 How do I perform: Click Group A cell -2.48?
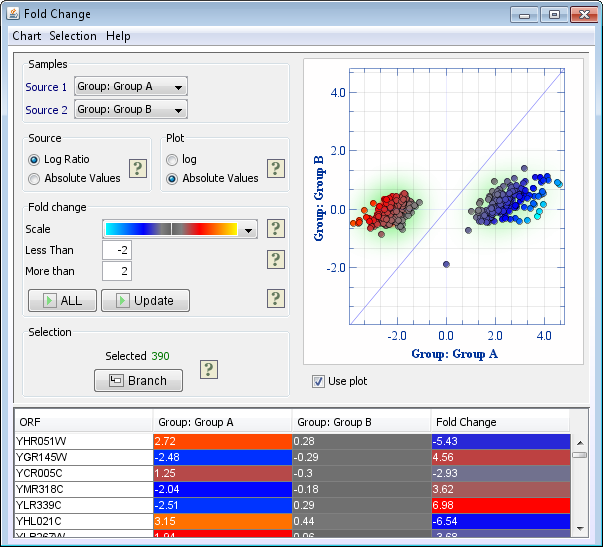point(223,457)
